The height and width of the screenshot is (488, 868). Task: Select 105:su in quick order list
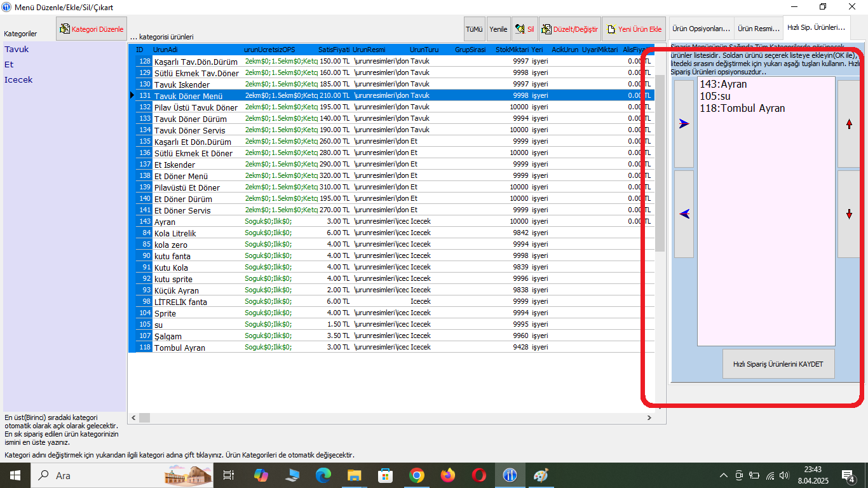[x=715, y=97]
